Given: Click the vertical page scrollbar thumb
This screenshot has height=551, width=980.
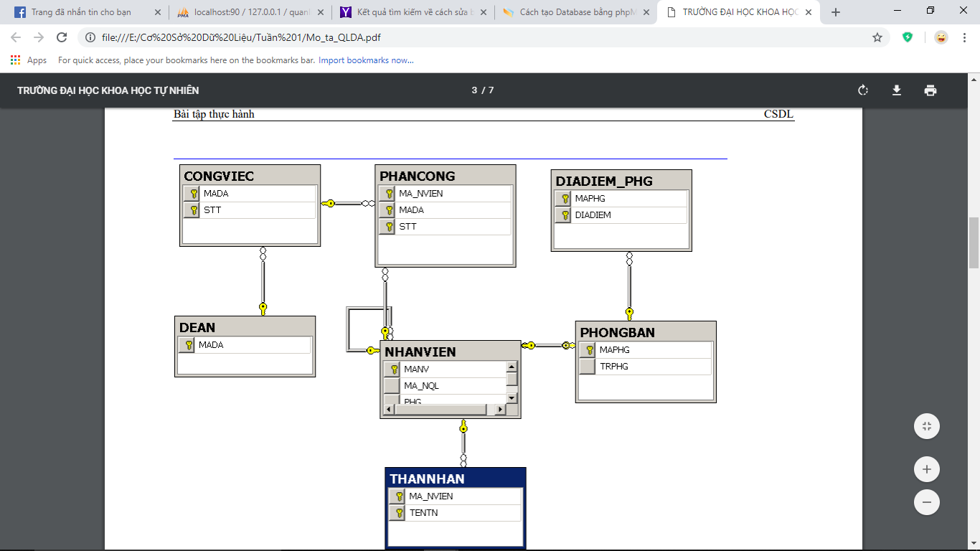Looking at the screenshot, I should [974, 242].
